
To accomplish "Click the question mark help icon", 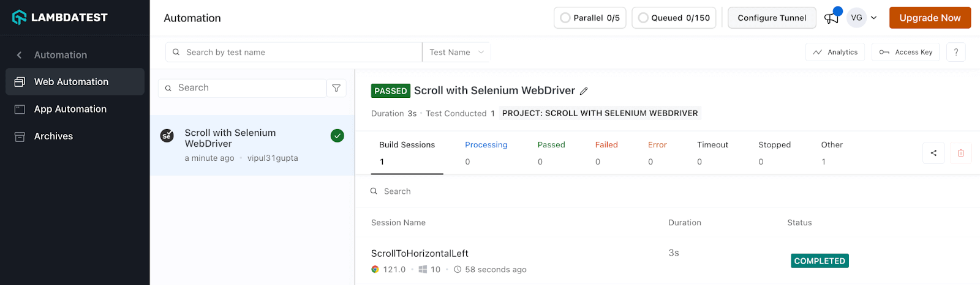I will (956, 52).
